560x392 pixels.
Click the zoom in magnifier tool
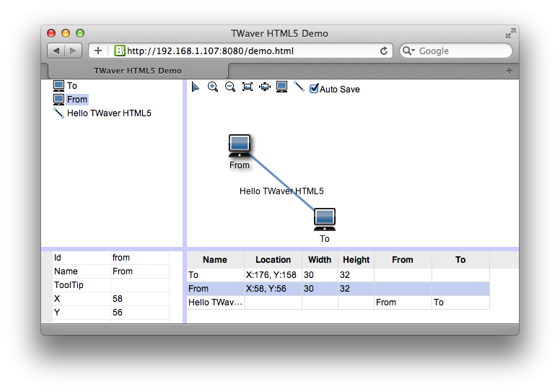213,87
